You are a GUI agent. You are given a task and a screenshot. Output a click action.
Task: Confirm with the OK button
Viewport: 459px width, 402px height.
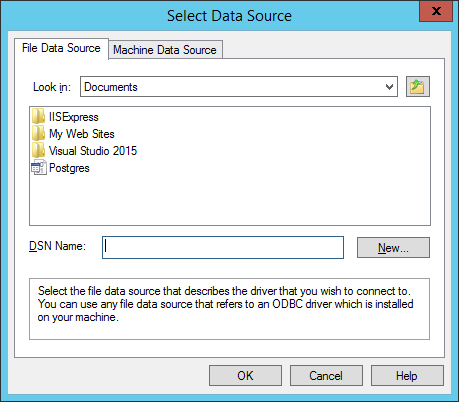click(x=245, y=376)
